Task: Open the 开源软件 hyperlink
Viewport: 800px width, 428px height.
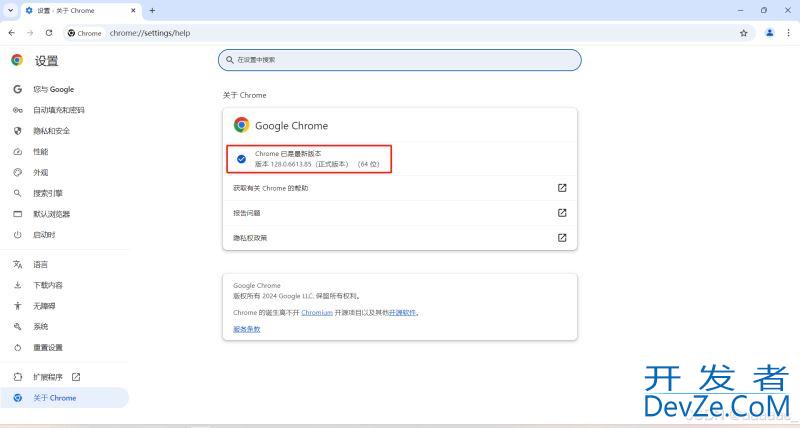Action: point(403,313)
